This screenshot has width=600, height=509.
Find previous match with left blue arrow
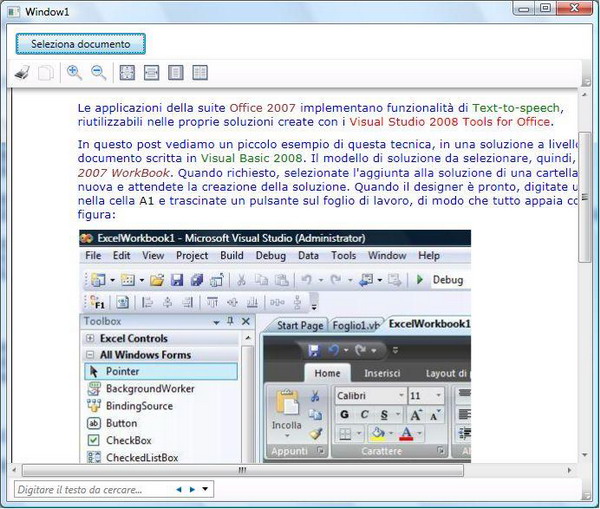179,489
